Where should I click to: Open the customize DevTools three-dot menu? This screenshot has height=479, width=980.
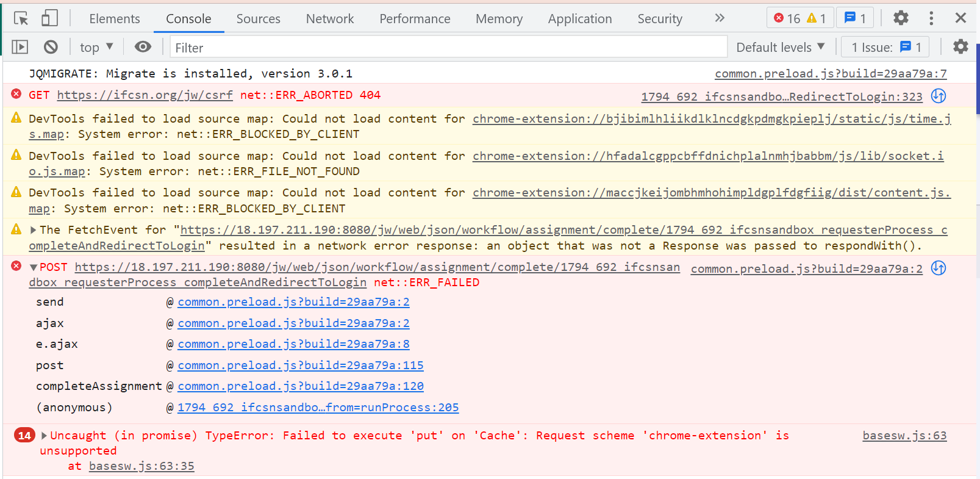tap(931, 18)
